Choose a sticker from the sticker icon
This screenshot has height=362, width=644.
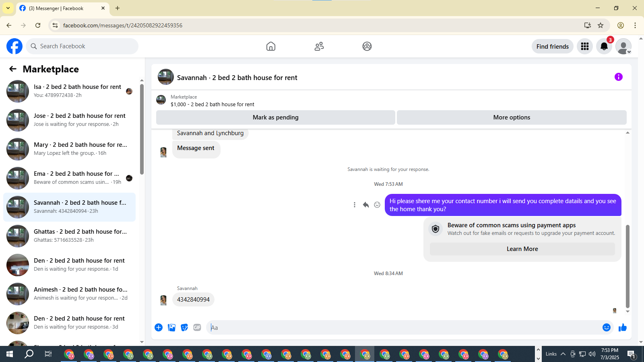pos(184,327)
